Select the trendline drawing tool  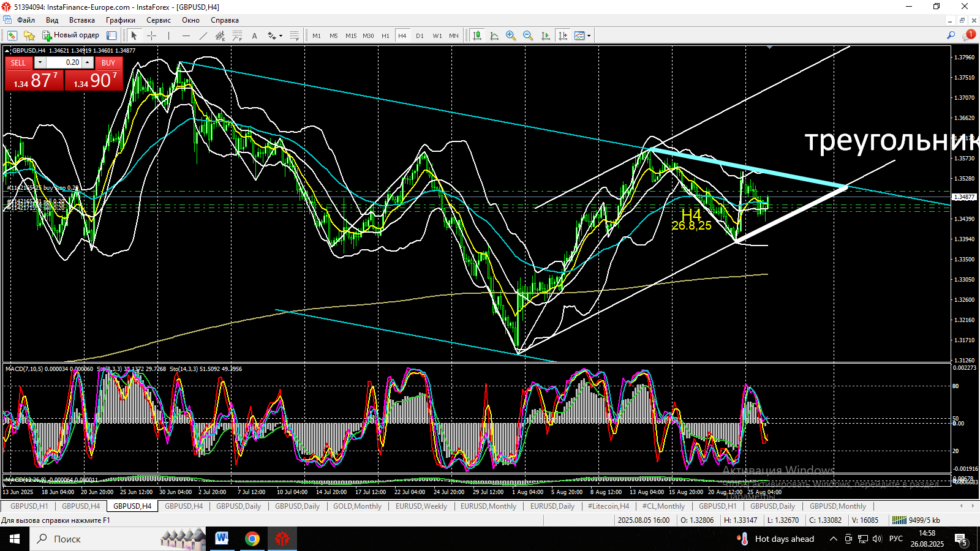203,36
